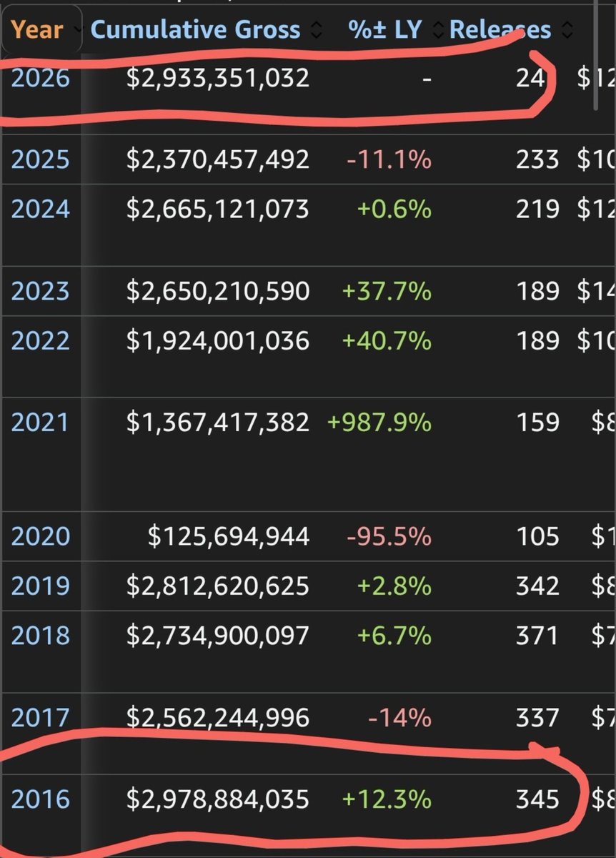
Task: Open the 2023 year link
Action: tap(40, 291)
